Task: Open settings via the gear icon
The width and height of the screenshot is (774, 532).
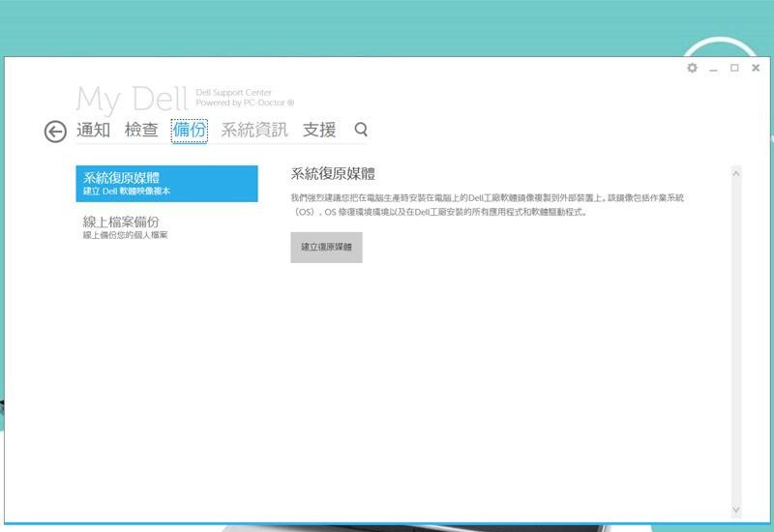Action: [692, 69]
